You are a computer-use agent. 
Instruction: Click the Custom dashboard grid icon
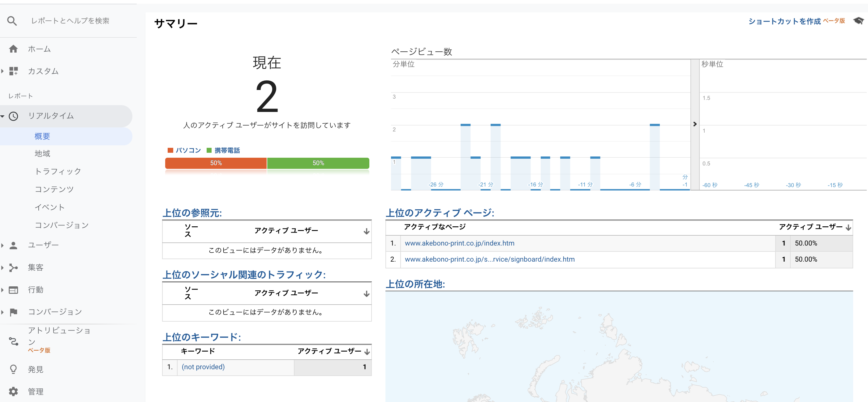pyautogui.click(x=13, y=71)
